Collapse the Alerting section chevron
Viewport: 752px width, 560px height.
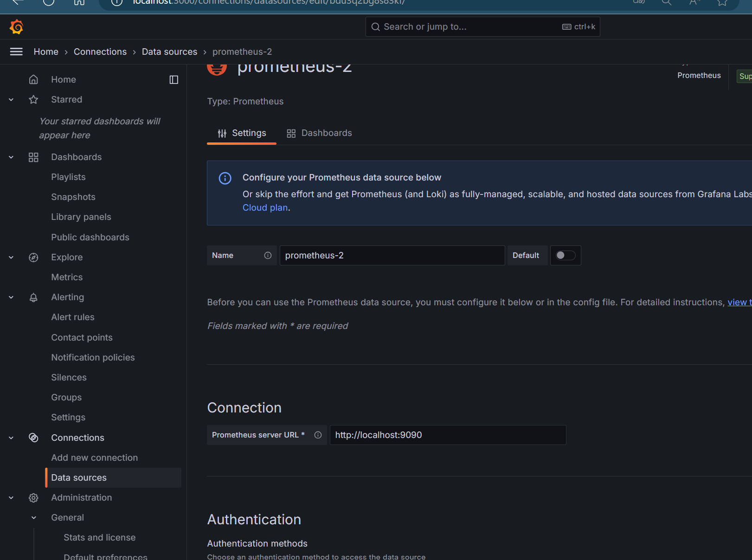pos(11,297)
